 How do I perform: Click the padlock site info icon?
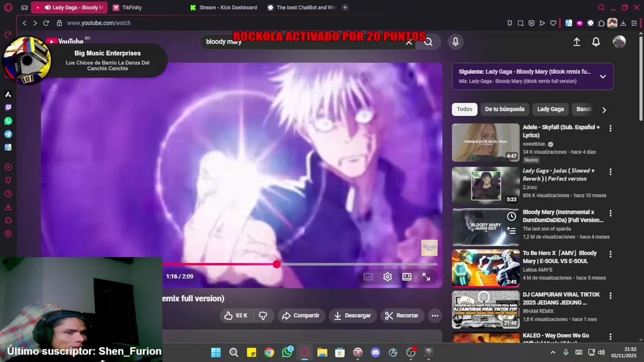point(59,23)
